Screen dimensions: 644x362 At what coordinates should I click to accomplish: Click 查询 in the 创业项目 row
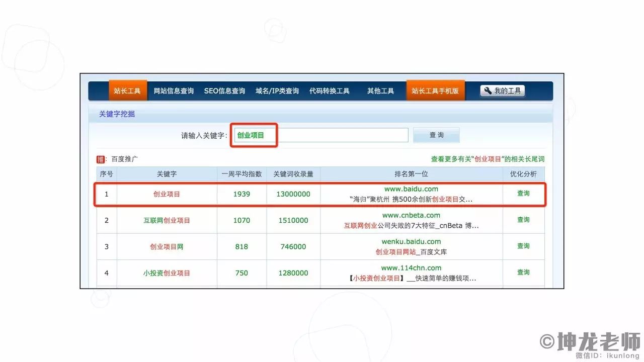pos(523,194)
